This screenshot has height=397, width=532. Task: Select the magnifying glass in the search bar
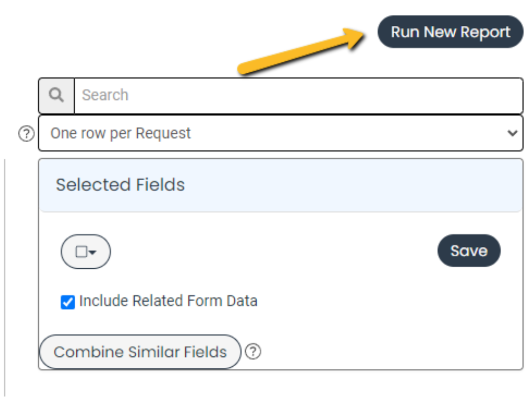(56, 95)
